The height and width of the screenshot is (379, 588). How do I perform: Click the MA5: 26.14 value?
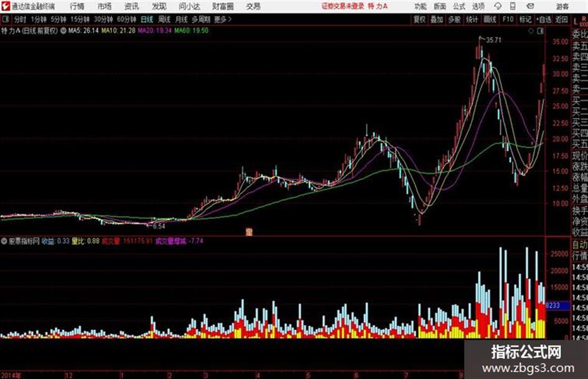[83, 30]
